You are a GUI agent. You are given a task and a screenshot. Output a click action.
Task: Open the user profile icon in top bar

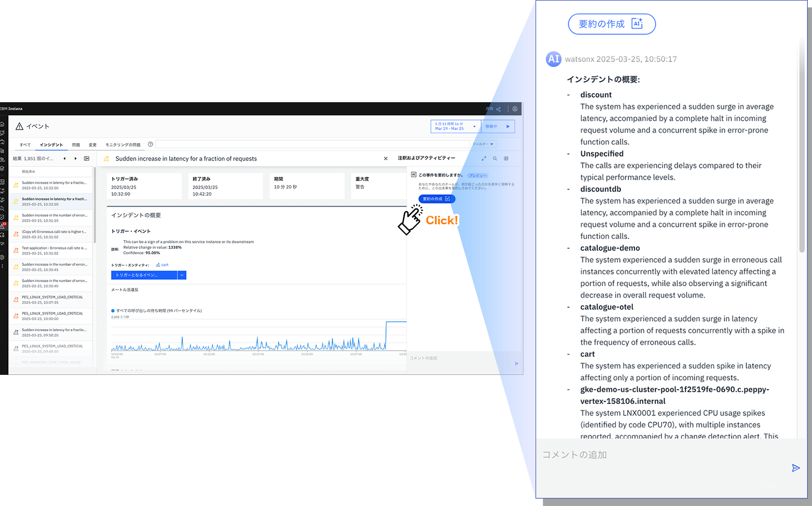[515, 109]
